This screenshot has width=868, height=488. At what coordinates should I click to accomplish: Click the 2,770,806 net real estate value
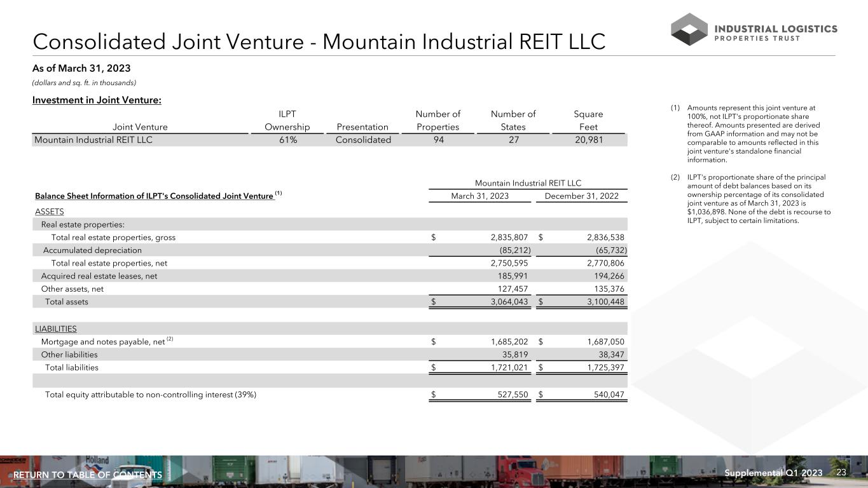607,263
